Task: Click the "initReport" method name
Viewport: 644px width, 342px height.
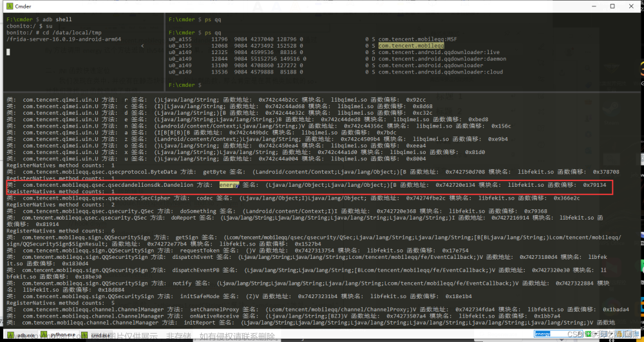Action: pyautogui.click(x=206, y=323)
